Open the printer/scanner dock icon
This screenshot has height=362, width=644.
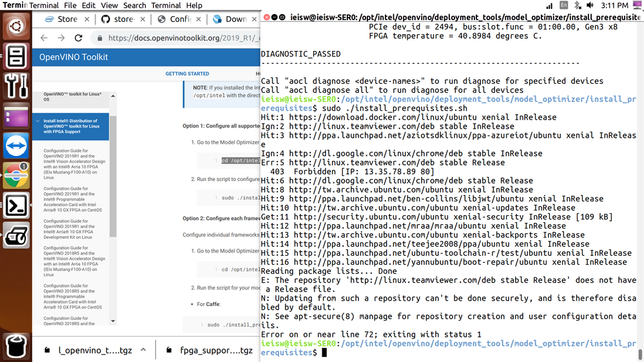pyautogui.click(x=16, y=236)
